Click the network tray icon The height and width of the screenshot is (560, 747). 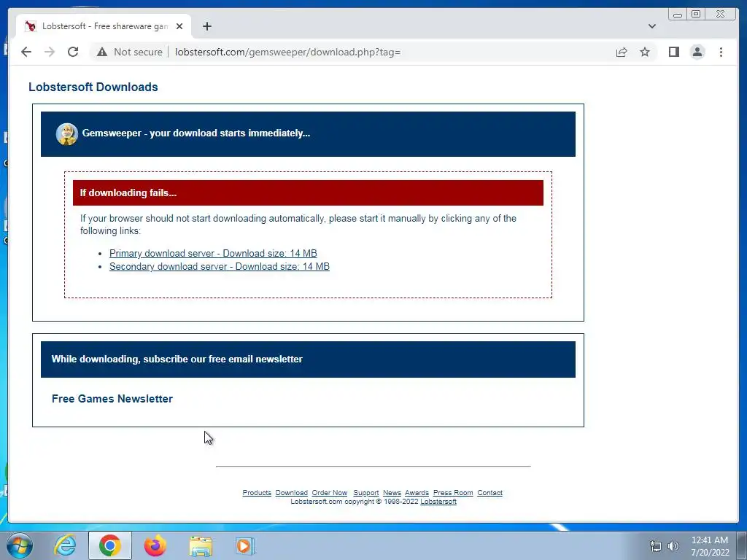pos(656,546)
